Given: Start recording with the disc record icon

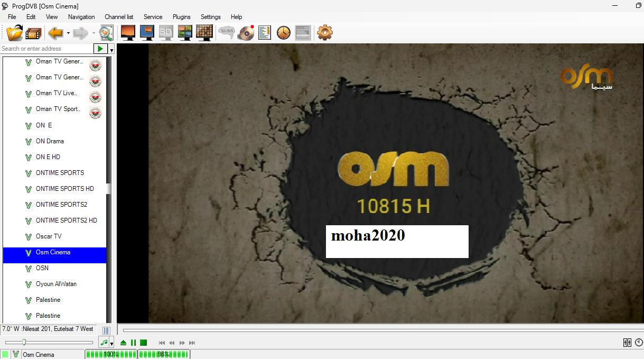Looking at the screenshot, I should pos(246,33).
